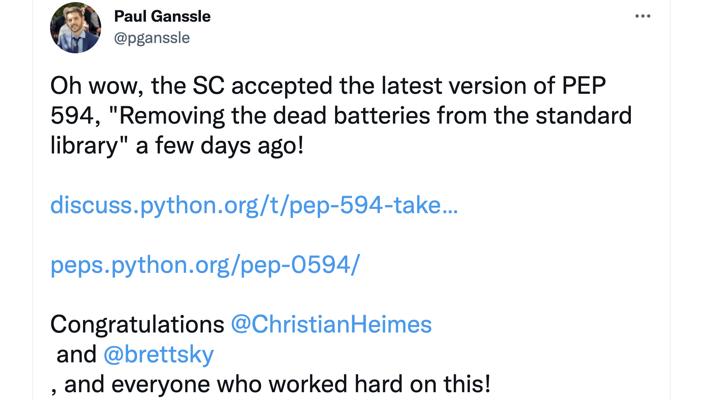Screen dimensions: 710x400
Task: Click the word "and" before @brettsky
Action: [77, 354]
